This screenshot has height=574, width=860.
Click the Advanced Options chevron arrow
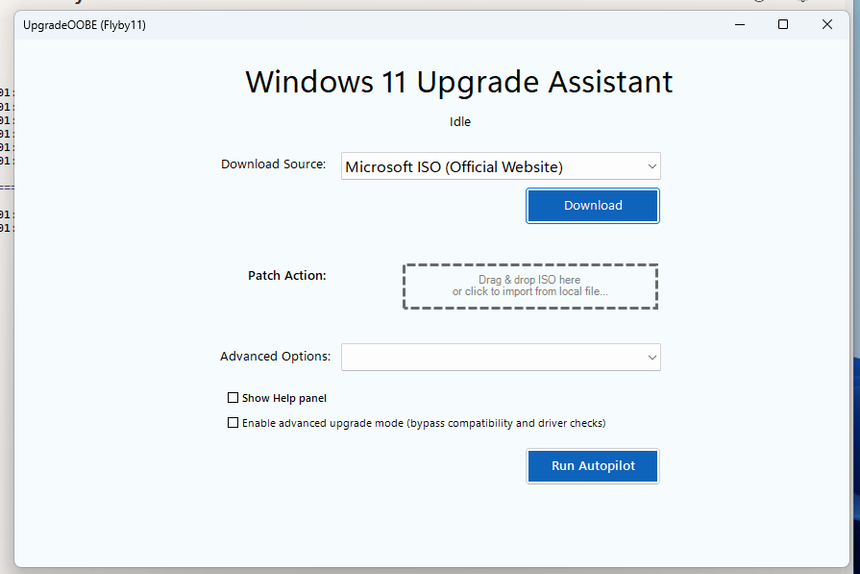pos(652,357)
